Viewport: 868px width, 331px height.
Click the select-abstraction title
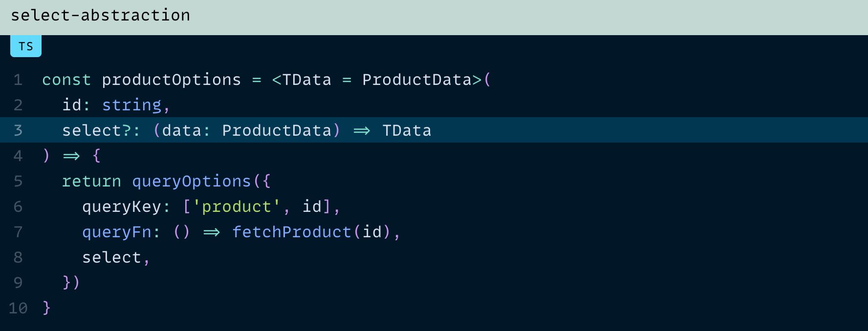[101, 16]
